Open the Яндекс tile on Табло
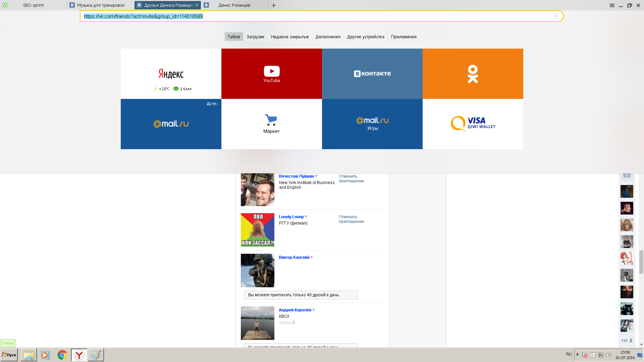644x362 pixels. click(x=171, y=74)
